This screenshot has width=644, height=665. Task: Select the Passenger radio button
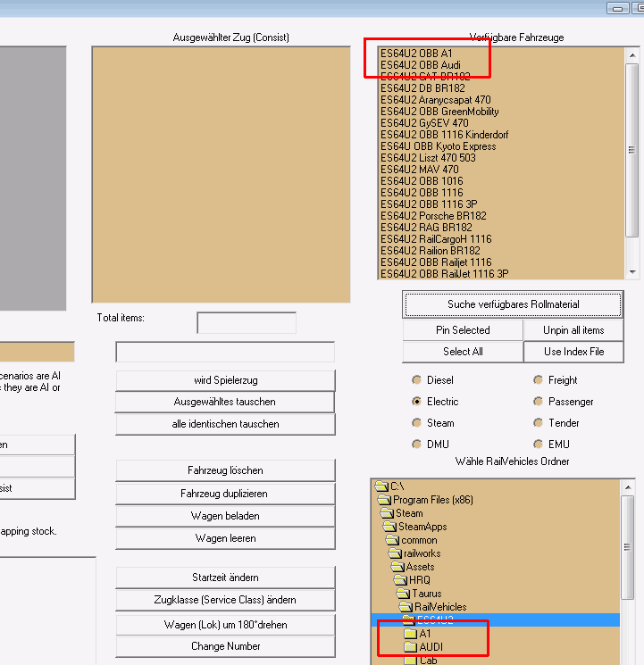(539, 401)
